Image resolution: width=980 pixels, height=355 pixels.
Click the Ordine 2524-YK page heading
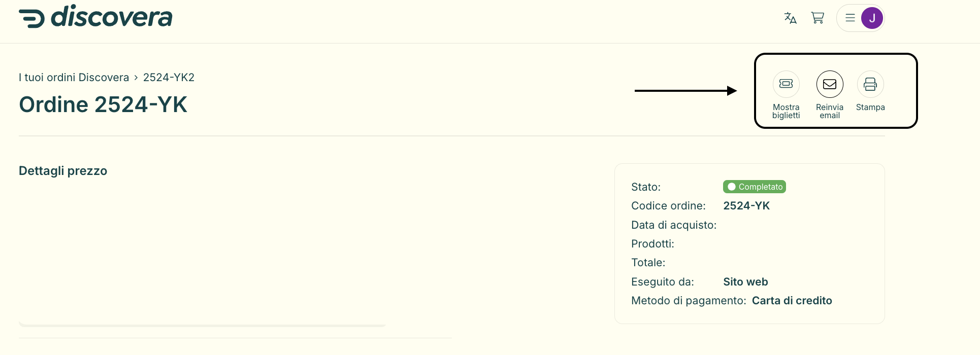click(103, 104)
